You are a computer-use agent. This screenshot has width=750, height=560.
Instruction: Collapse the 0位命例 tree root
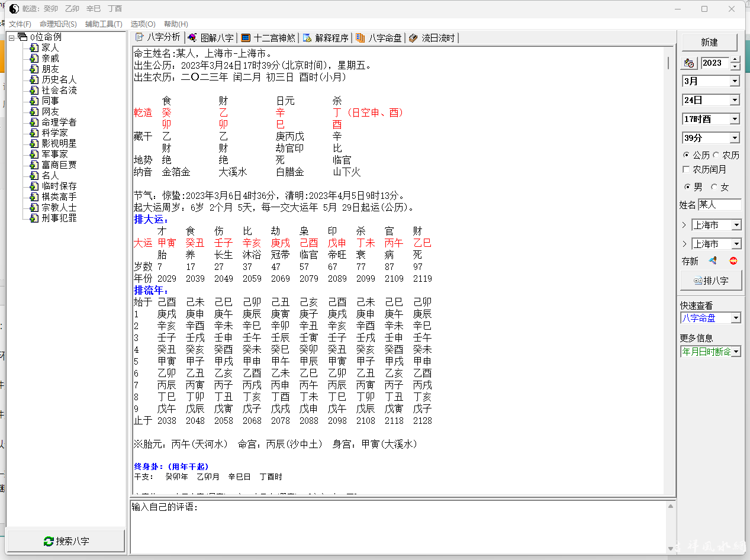pyautogui.click(x=12, y=37)
